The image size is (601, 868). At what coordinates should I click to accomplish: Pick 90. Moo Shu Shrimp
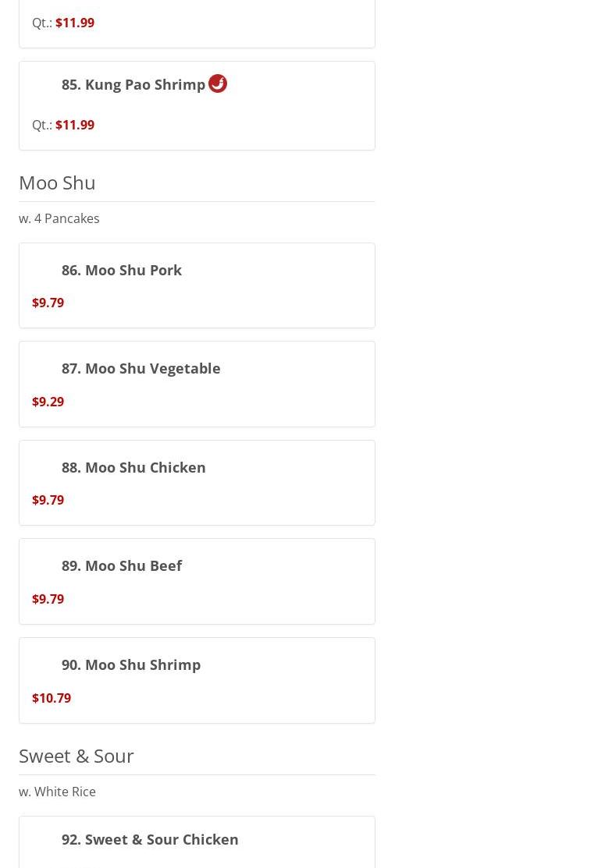coord(131,664)
